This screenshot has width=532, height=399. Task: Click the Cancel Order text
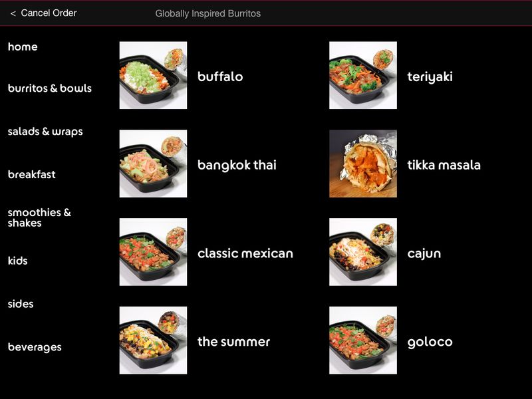tap(49, 13)
